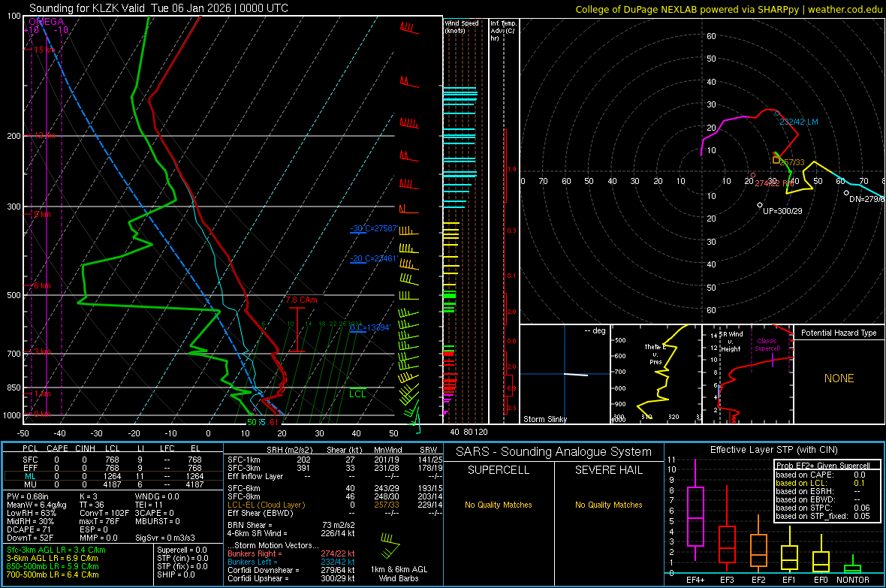Click the 'SR Wind v. Height' panel label
Image resolution: width=886 pixels, height=588 pixels.
click(731, 342)
